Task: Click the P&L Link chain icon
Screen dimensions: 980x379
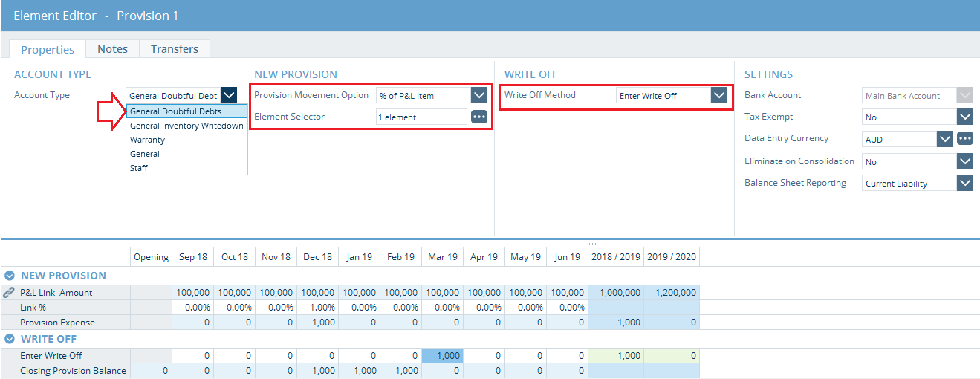Action: (9, 293)
